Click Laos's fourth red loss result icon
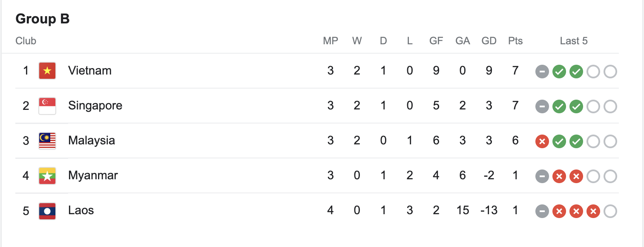Image resolution: width=644 pixels, height=247 pixels. click(x=593, y=211)
